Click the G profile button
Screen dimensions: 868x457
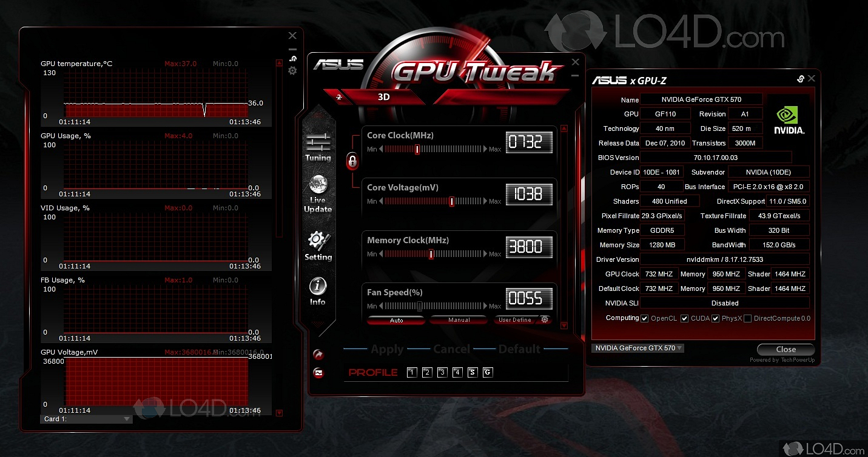tap(487, 372)
